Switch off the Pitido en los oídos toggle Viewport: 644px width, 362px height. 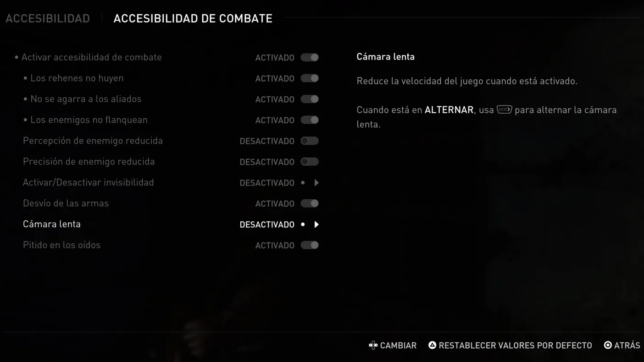pyautogui.click(x=310, y=245)
